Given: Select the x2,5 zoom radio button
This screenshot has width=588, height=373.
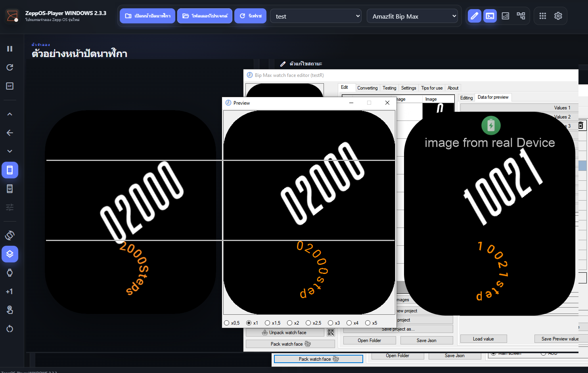Looking at the screenshot, I should coord(308,323).
